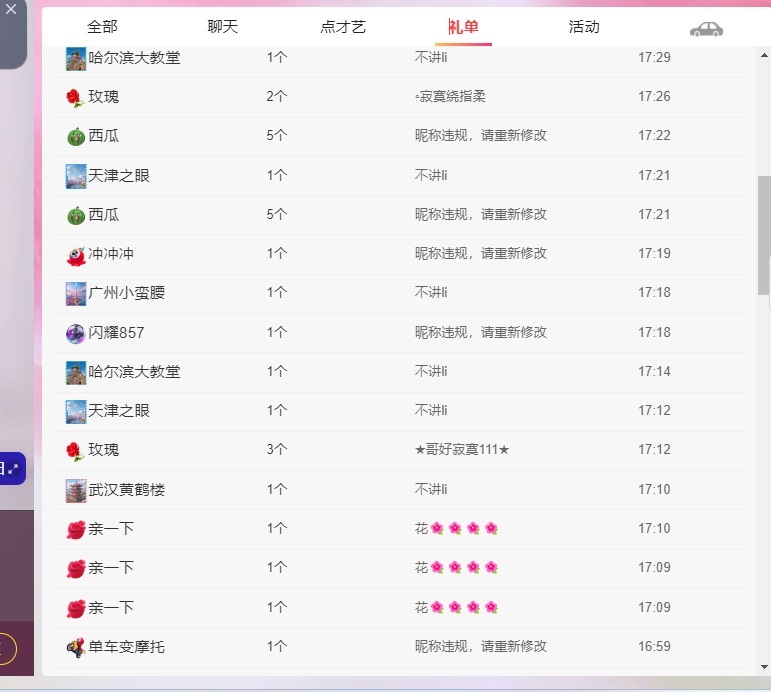771x692 pixels.
Task: Switch to the 聊天 tab
Action: (223, 27)
